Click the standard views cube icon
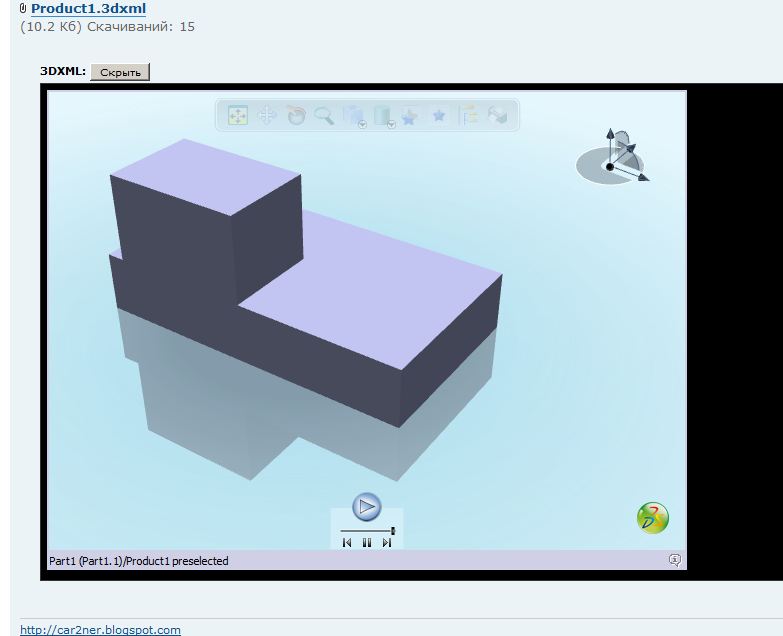 (x=353, y=114)
